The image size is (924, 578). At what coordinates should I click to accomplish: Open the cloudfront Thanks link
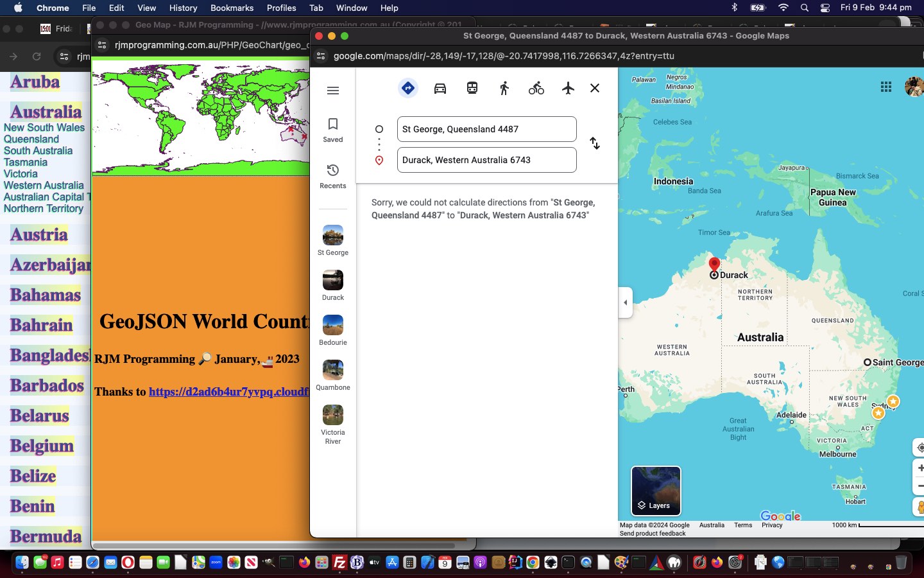click(x=229, y=392)
